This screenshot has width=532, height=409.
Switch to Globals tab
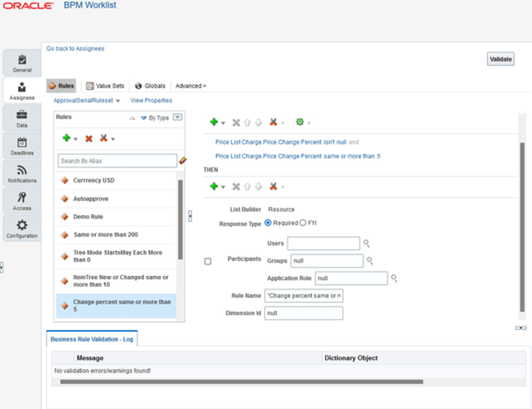[x=150, y=86]
